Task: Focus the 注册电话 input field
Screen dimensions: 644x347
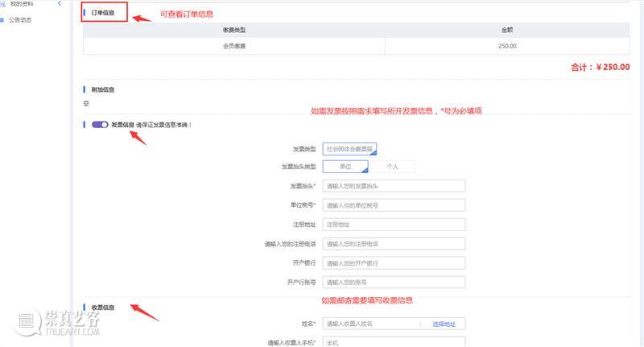Action: tap(394, 244)
